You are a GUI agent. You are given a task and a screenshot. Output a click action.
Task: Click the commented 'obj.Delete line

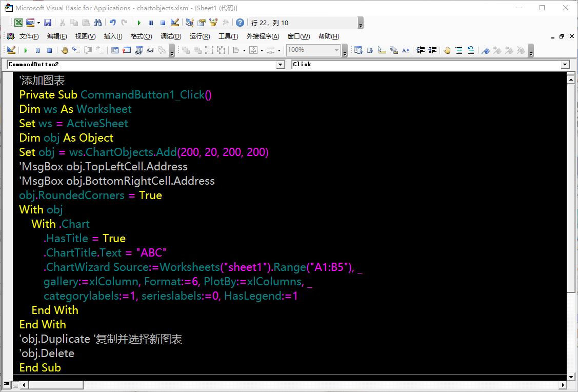click(x=47, y=354)
